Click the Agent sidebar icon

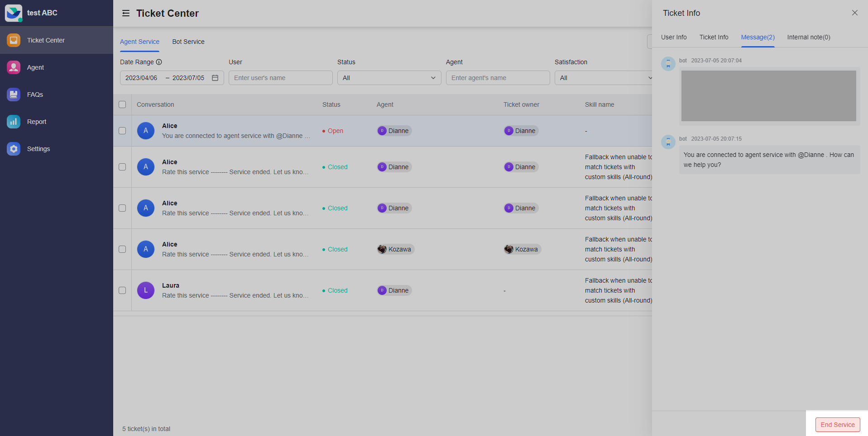(x=14, y=67)
